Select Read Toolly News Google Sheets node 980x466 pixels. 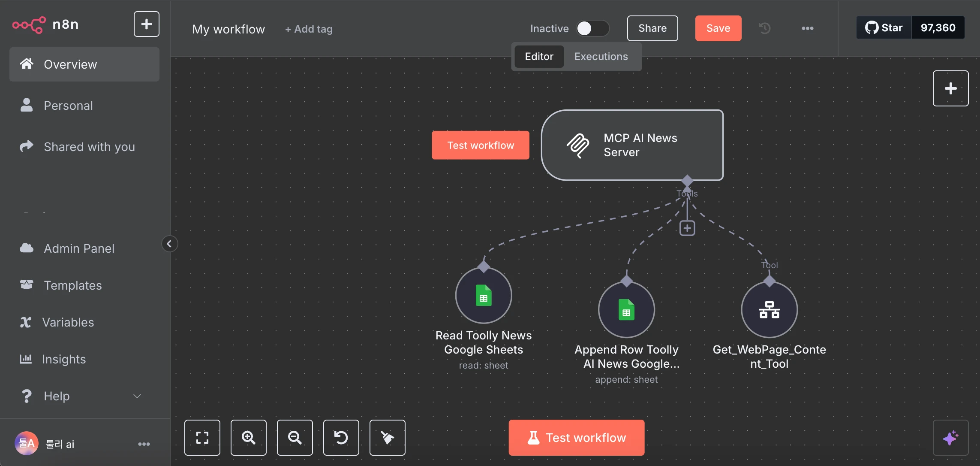[484, 295]
